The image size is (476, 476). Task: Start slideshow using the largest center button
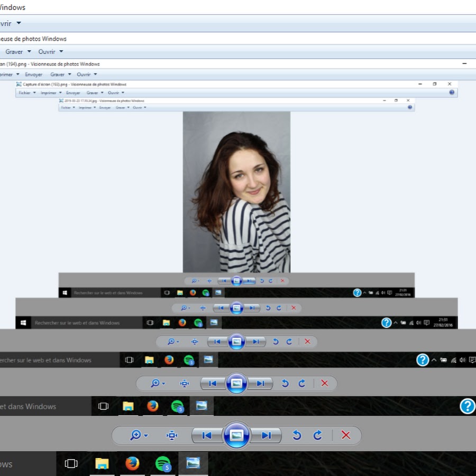click(236, 435)
